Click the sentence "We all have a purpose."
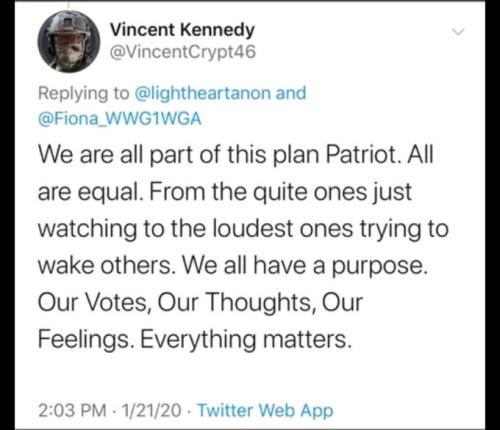 [x=305, y=266]
